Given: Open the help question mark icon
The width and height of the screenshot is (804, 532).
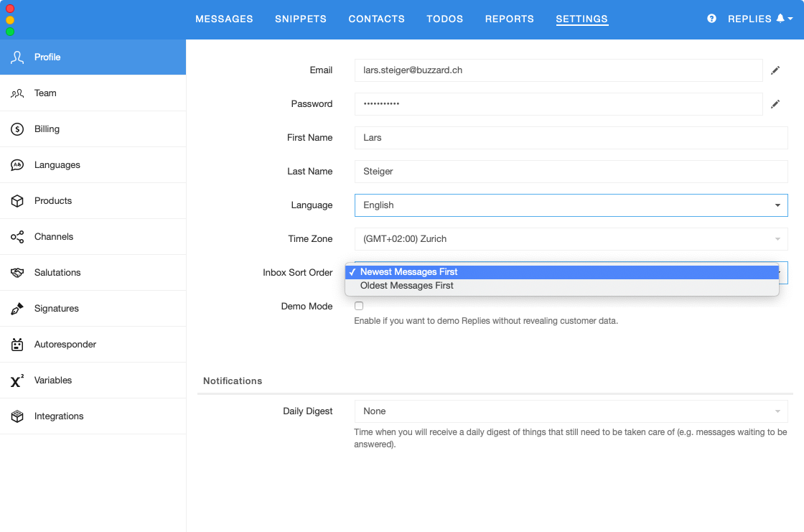Looking at the screenshot, I should tap(711, 19).
